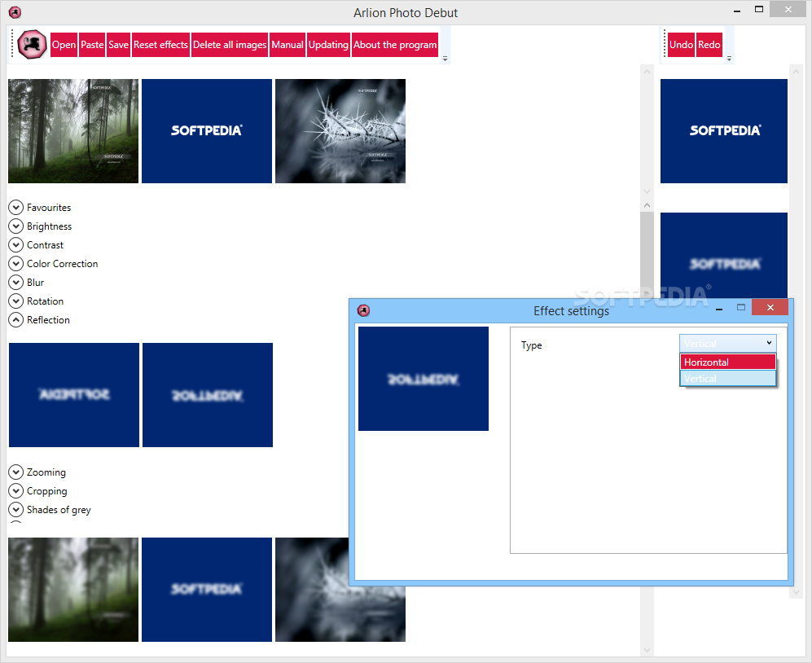The width and height of the screenshot is (812, 663).
Task: Click Paste in the toolbar
Action: coord(92,45)
